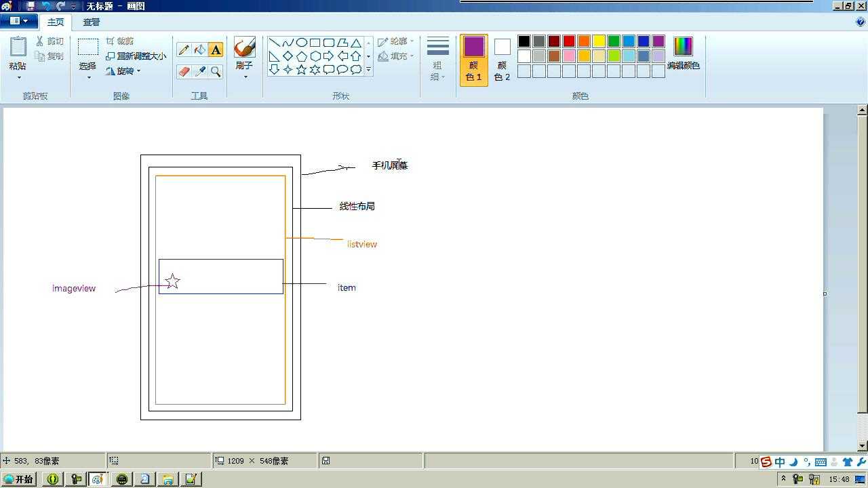The image size is (868, 488).
Task: Select the Eraser tool
Action: pos(183,71)
